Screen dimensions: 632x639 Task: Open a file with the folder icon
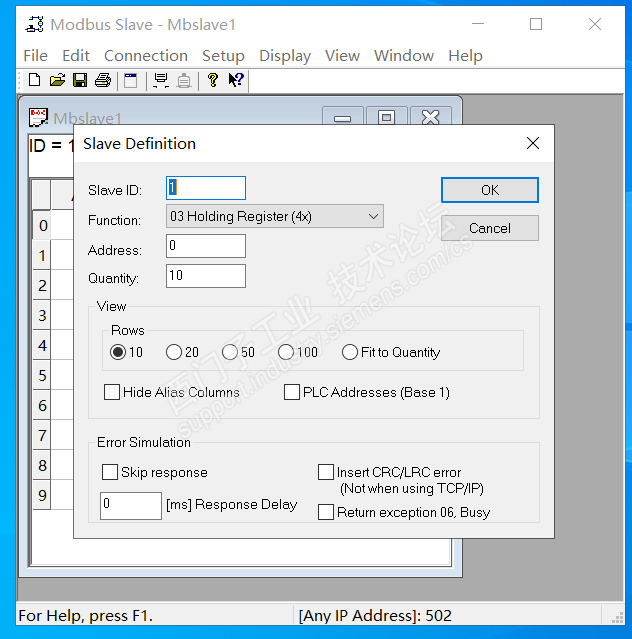57,80
